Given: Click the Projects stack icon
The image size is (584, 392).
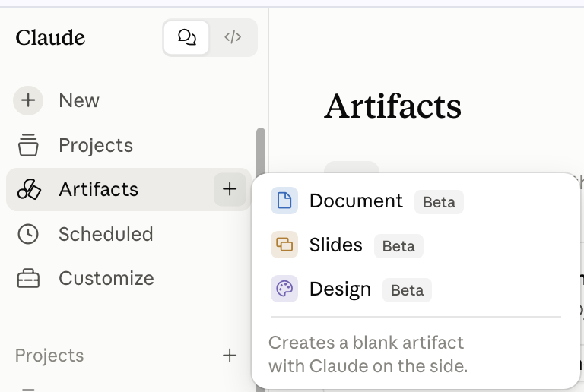Looking at the screenshot, I should [28, 145].
